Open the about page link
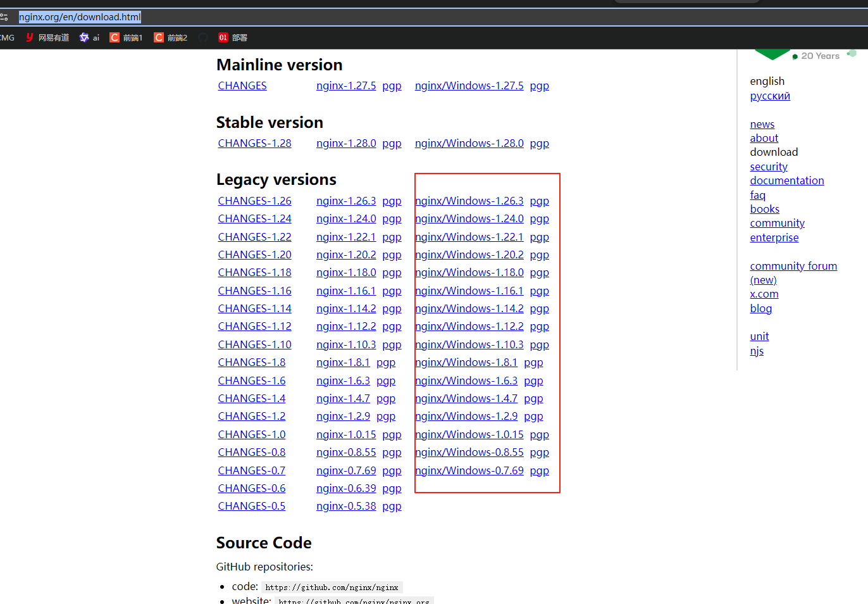 point(764,138)
